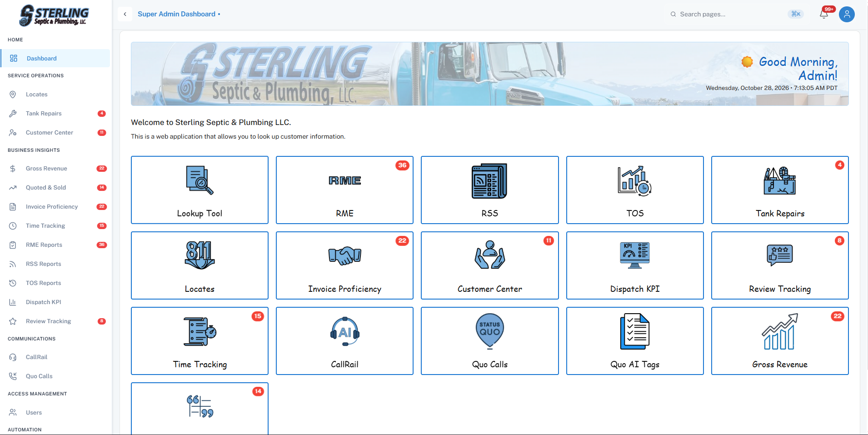Open the TOS chart card
The width and height of the screenshot is (868, 435).
click(x=635, y=190)
